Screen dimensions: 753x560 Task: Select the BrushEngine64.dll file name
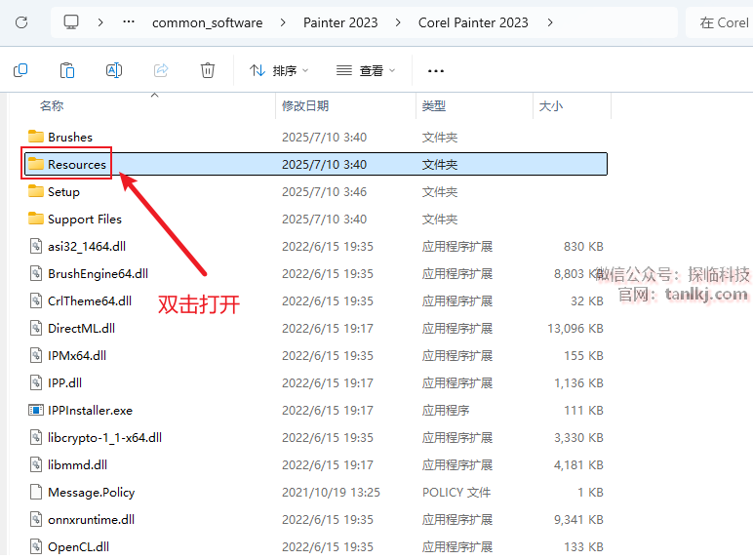pos(98,274)
